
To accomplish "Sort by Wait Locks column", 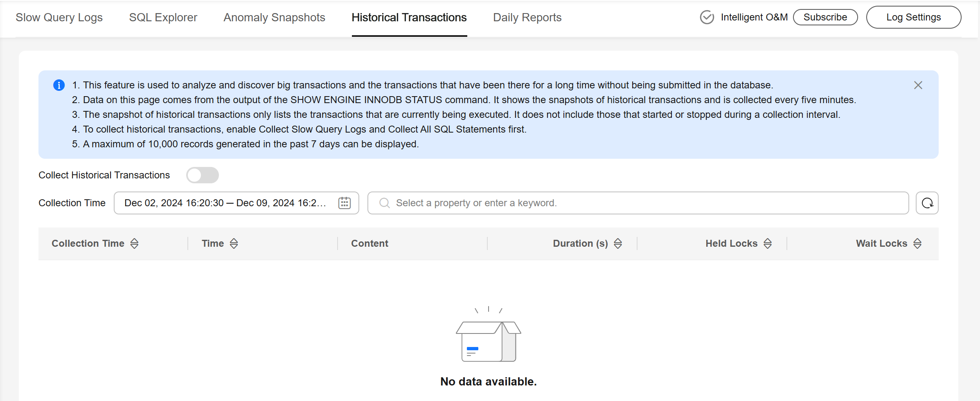I will (917, 243).
